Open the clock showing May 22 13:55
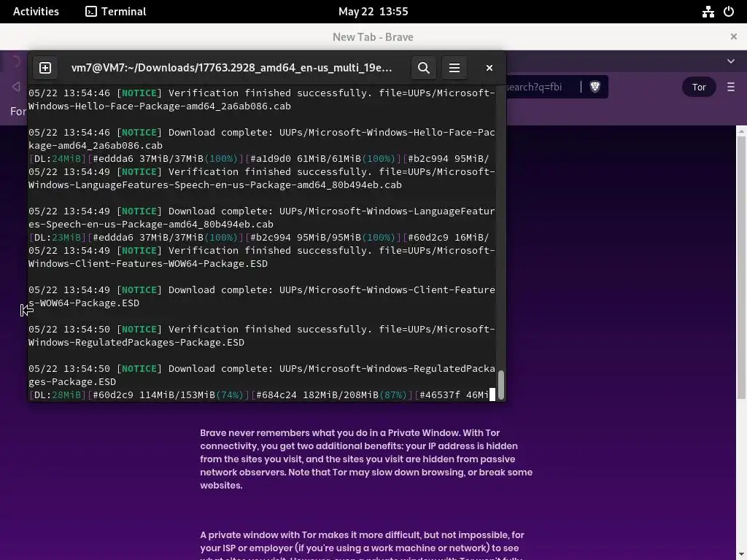747x560 pixels. pyautogui.click(x=373, y=12)
